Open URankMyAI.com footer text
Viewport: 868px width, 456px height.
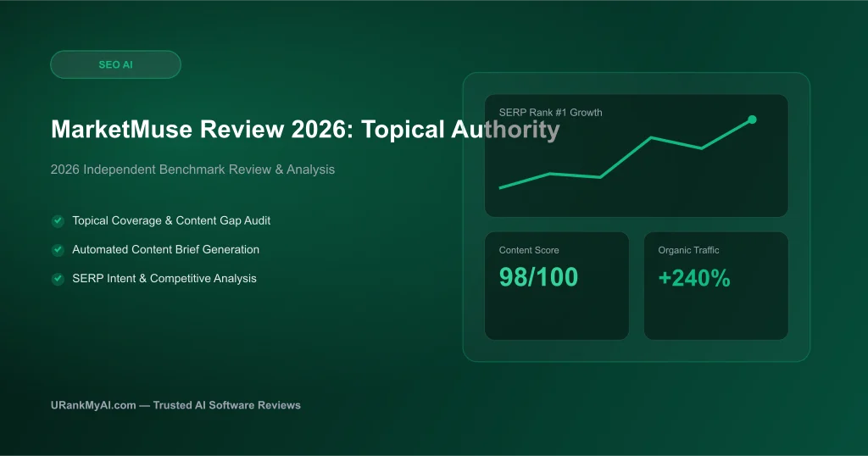click(175, 405)
